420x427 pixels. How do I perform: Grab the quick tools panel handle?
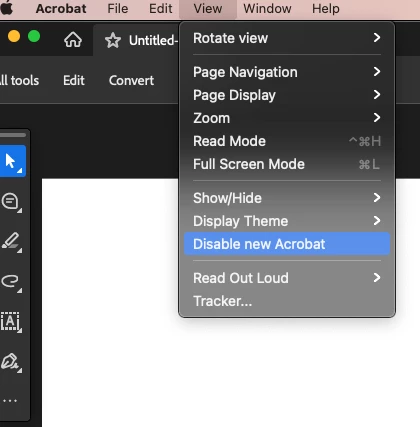pyautogui.click(x=13, y=135)
